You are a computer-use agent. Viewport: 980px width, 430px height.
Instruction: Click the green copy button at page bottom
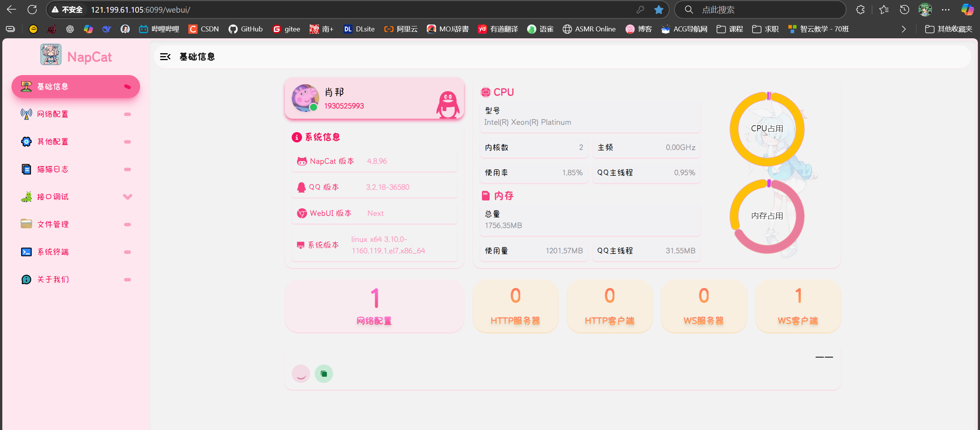(x=323, y=373)
